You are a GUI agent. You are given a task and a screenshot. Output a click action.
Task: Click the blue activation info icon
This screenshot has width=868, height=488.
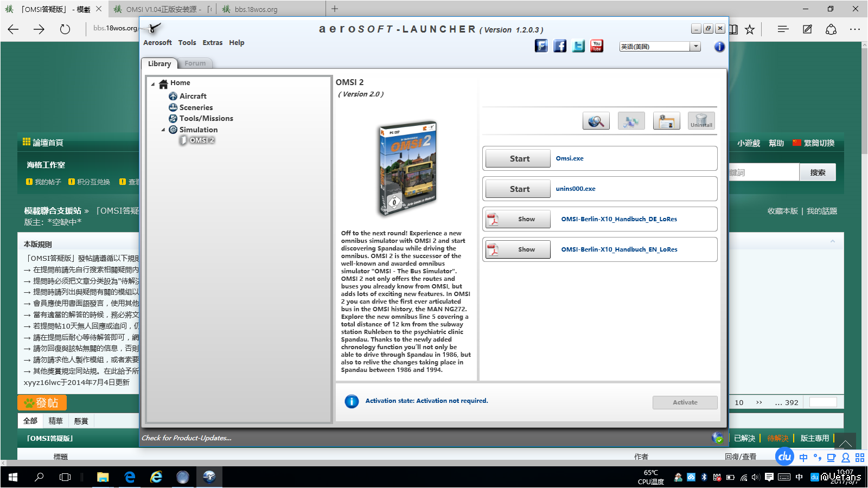352,401
